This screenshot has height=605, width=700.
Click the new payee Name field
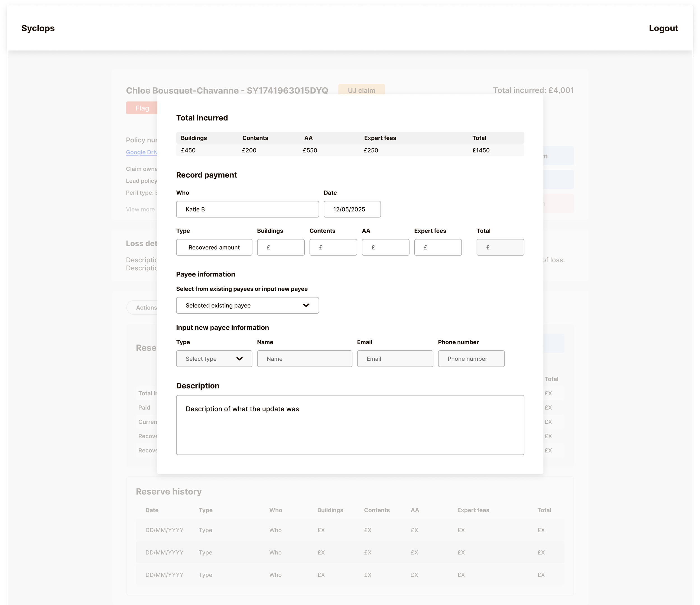[x=304, y=358]
